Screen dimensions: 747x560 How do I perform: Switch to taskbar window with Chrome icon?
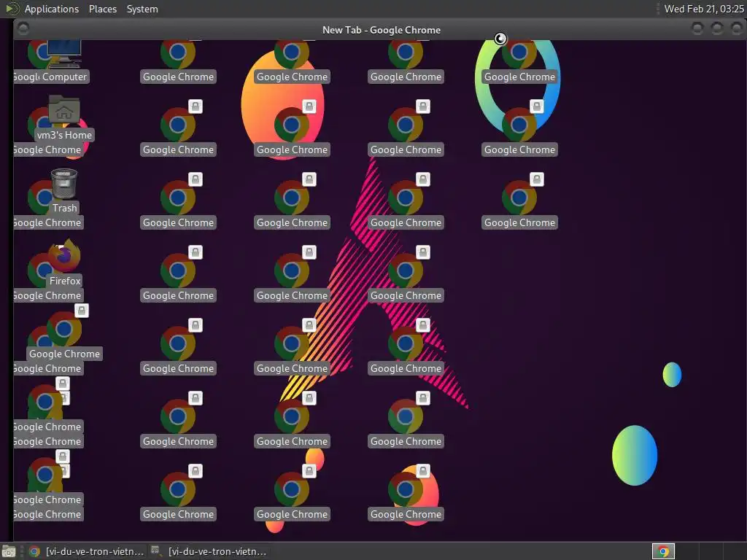[86, 551]
